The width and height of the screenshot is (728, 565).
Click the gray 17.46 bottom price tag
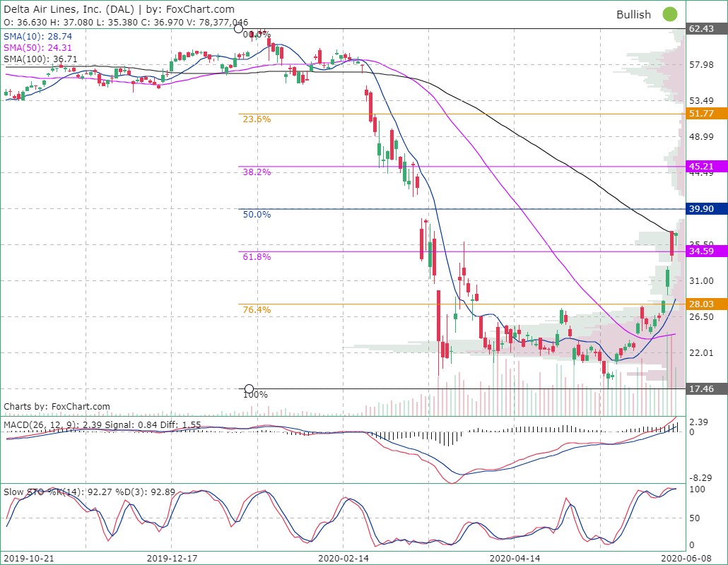pyautogui.click(x=707, y=388)
